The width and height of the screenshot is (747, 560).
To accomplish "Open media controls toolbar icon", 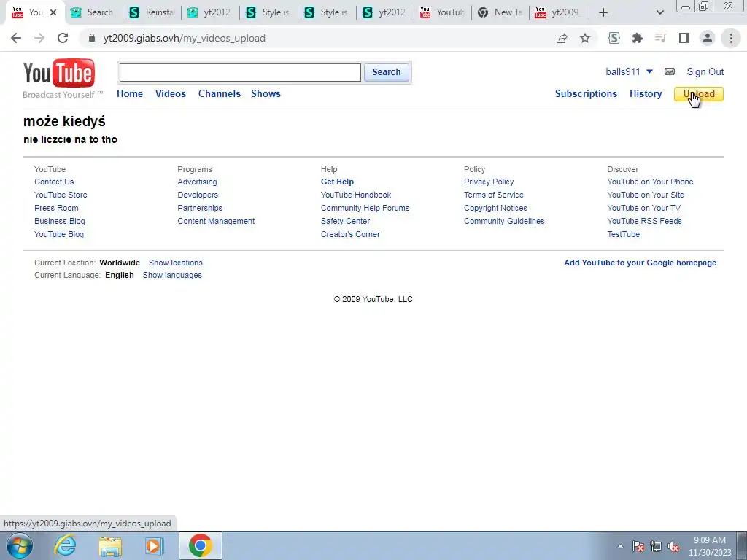I will tap(661, 38).
